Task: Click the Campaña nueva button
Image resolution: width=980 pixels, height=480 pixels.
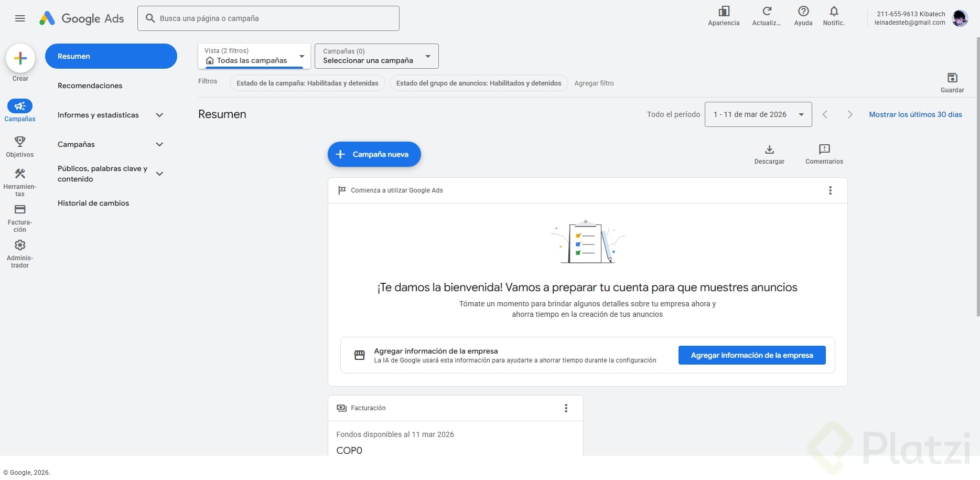Action: tap(374, 154)
